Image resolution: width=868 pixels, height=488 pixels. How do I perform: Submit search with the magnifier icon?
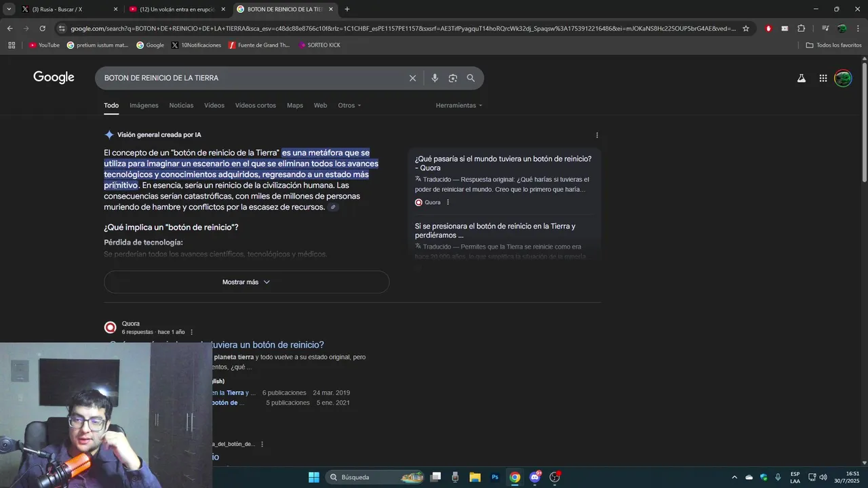471,78
